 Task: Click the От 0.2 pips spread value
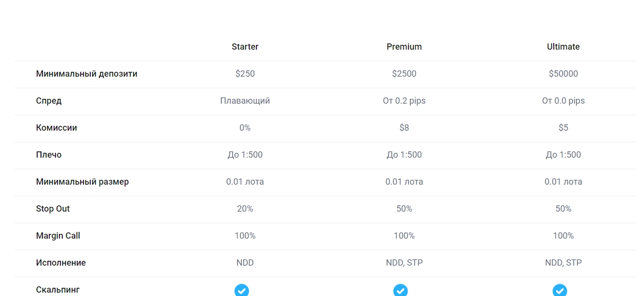(404, 101)
